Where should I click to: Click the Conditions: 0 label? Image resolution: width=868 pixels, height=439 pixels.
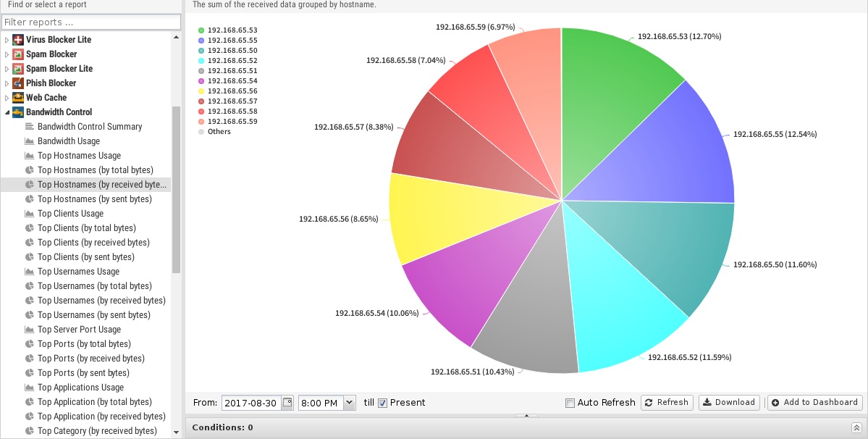tap(222, 427)
